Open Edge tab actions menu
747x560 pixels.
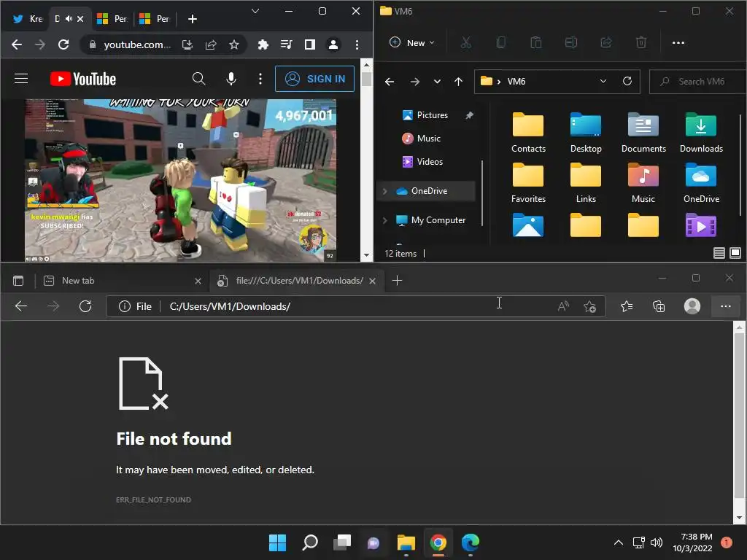point(18,281)
